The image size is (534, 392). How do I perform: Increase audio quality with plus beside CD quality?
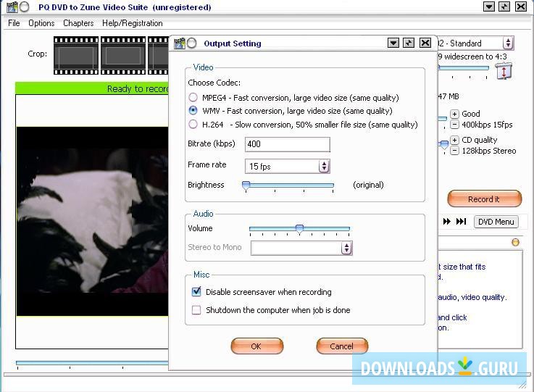pos(454,140)
